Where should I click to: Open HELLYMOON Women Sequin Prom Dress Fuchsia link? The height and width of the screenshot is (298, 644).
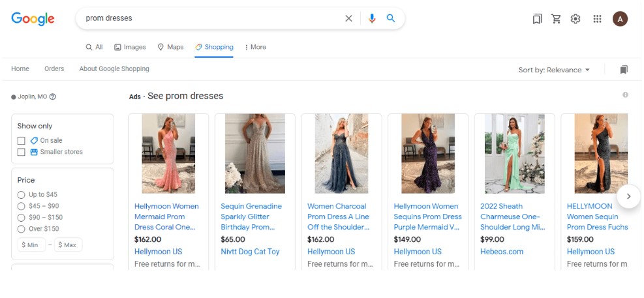(597, 216)
